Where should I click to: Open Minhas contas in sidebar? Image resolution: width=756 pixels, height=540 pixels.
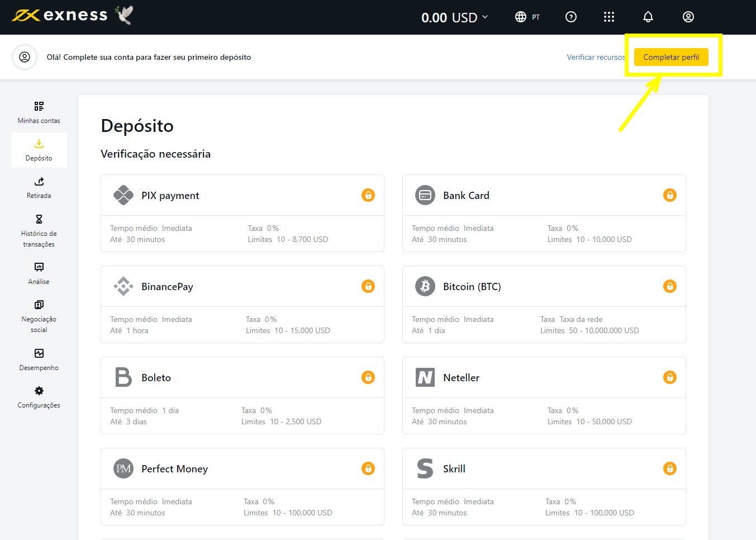tap(39, 112)
